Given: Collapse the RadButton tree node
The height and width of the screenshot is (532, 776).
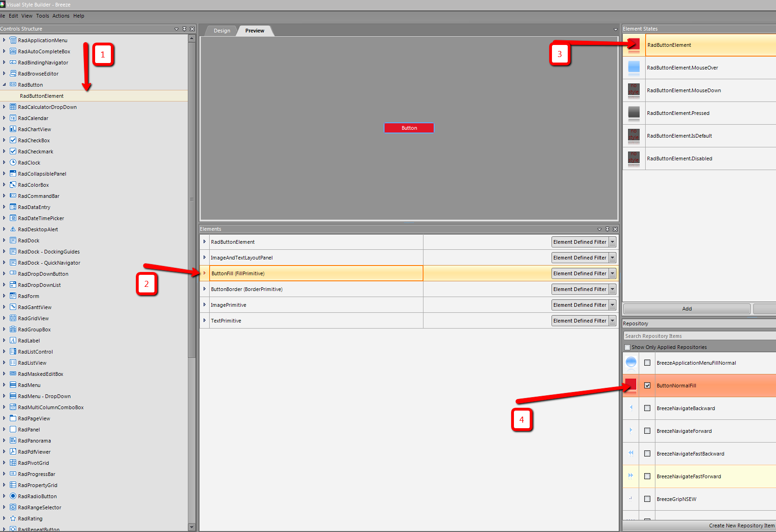Looking at the screenshot, I should [x=4, y=85].
